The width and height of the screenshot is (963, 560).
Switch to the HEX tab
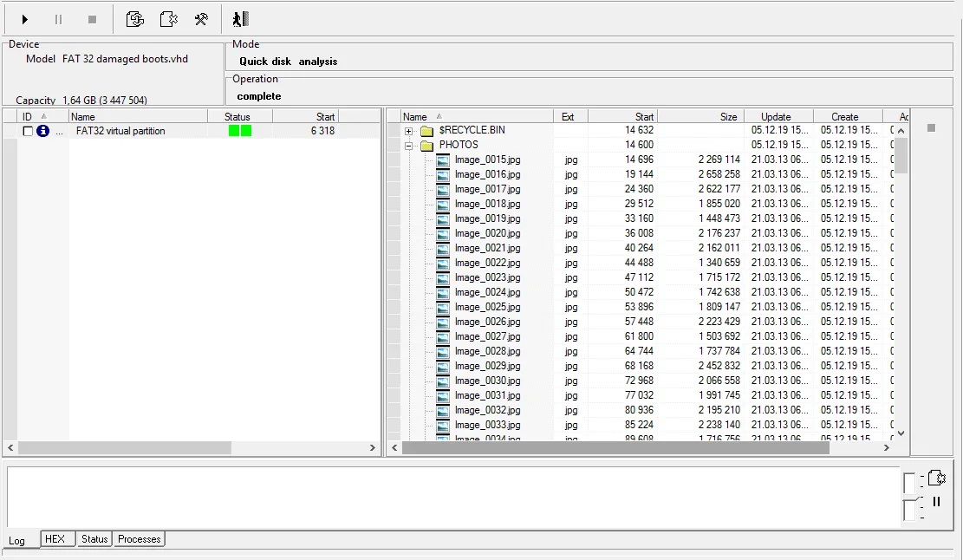(55, 539)
